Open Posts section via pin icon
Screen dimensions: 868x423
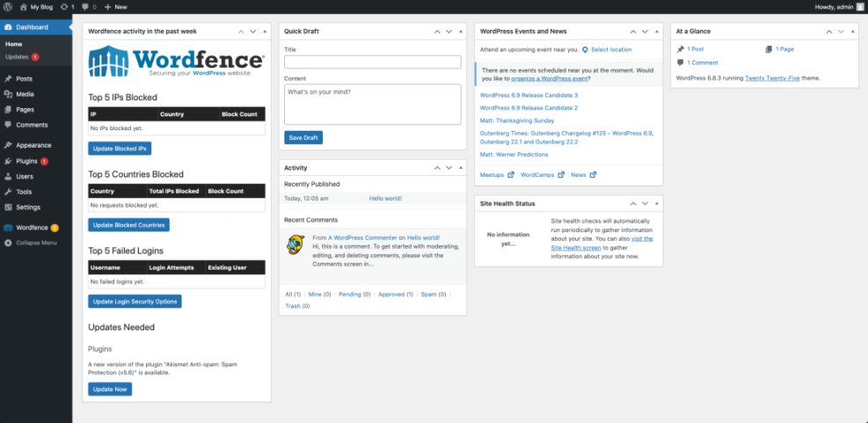(x=8, y=79)
